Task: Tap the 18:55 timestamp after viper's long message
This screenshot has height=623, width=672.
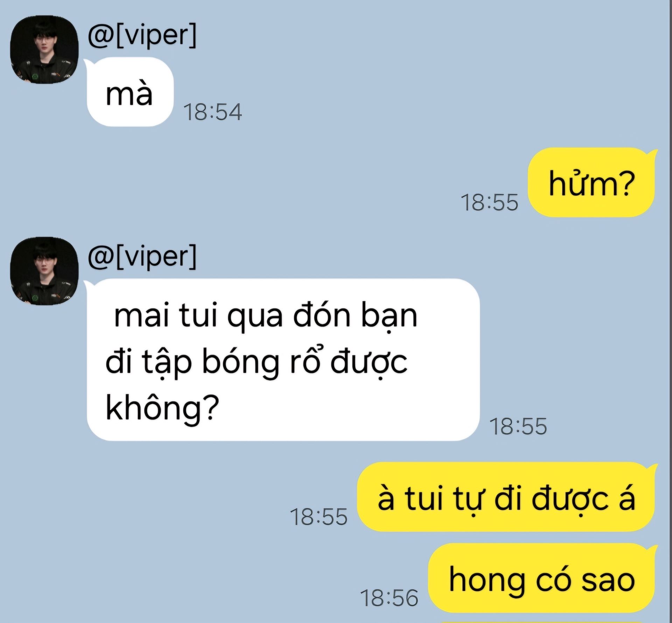Action: pos(518,426)
